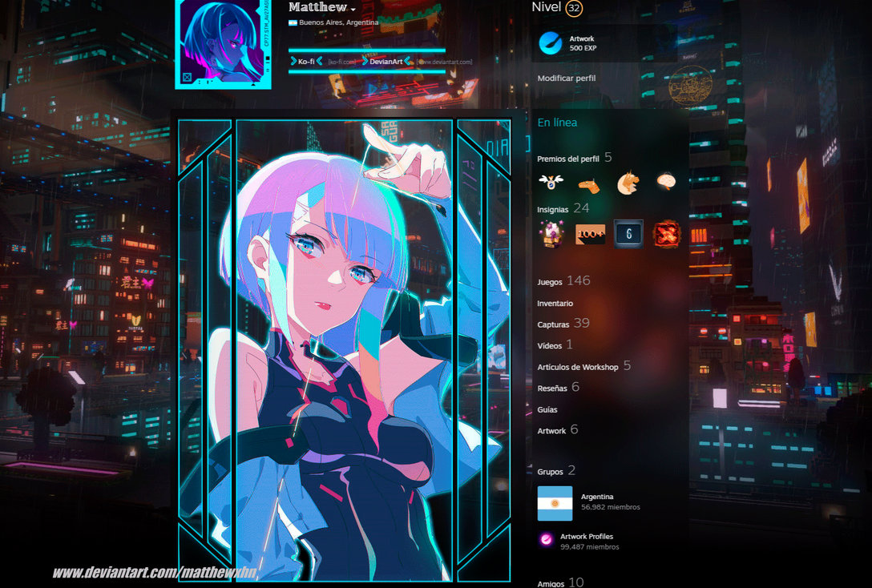Click the unicorn profile award icon

(x=628, y=183)
